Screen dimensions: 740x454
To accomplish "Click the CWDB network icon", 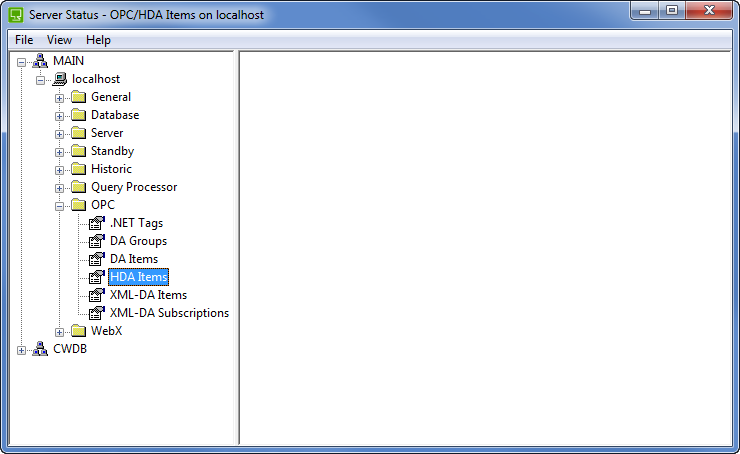I will [41, 349].
